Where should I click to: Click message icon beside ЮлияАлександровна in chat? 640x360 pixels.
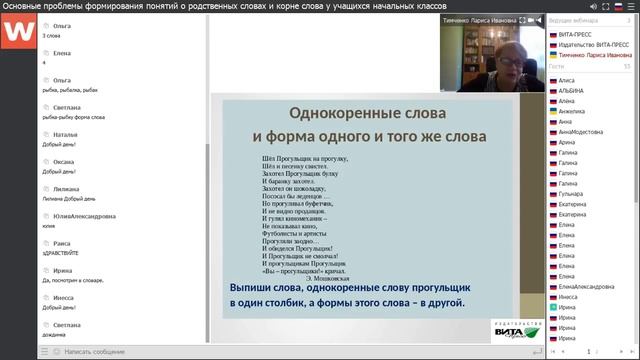pos(46,216)
